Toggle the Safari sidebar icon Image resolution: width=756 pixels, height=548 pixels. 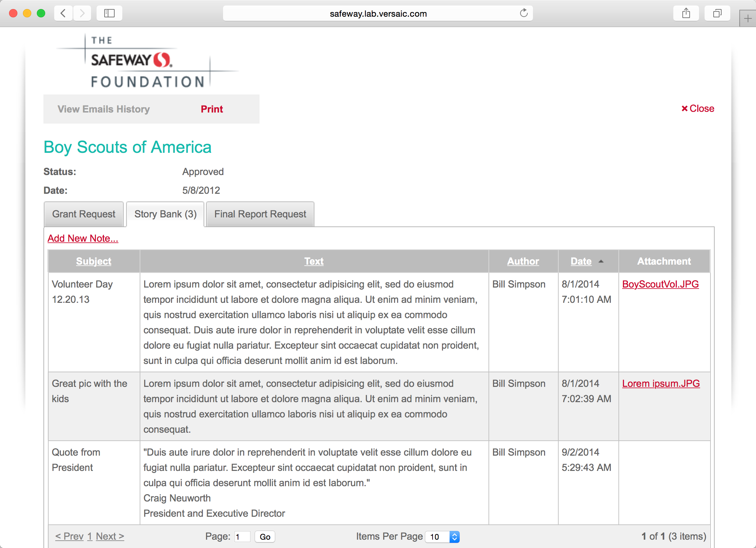(109, 14)
